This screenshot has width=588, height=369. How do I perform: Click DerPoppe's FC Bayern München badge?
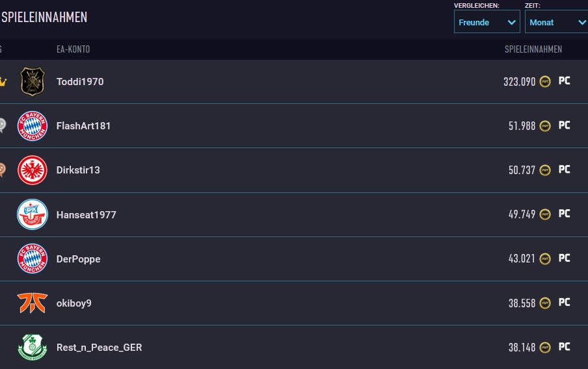tap(33, 259)
